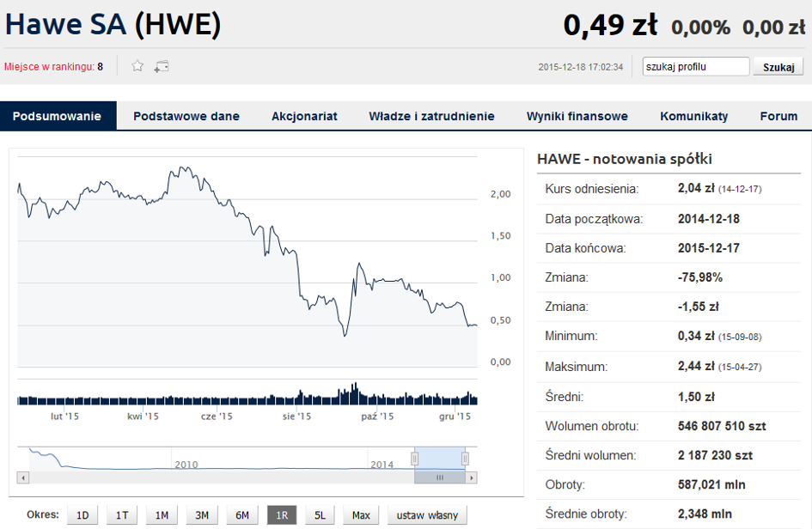Click the left scroll arrow of chart navigator
Image resolution: width=812 pixels, height=529 pixels.
tap(23, 477)
